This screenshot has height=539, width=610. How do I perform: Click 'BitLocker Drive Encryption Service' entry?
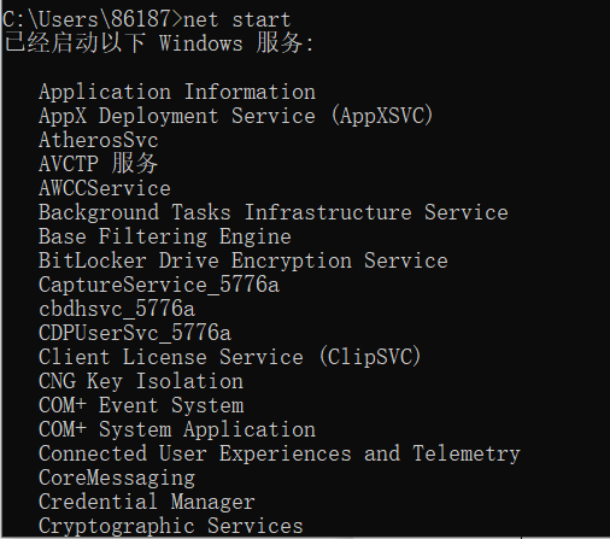pos(243,261)
